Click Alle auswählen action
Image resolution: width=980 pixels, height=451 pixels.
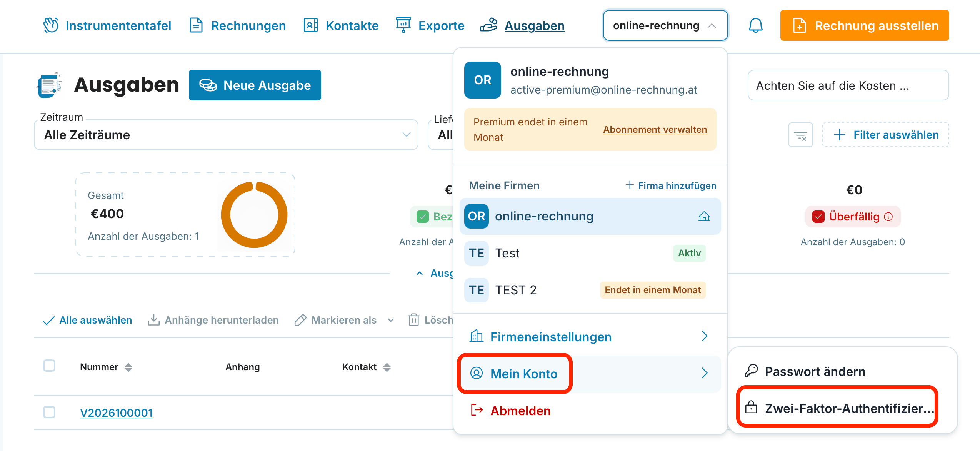pos(87,320)
